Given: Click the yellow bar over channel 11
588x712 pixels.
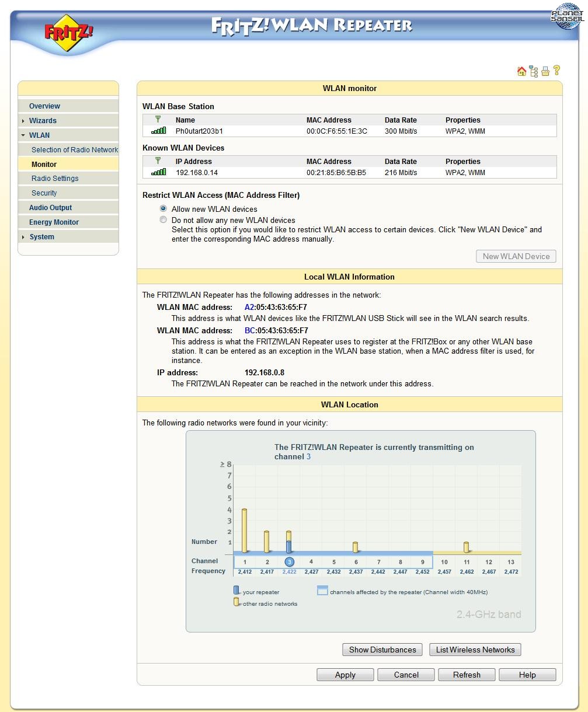Looking at the screenshot, I should (x=466, y=547).
